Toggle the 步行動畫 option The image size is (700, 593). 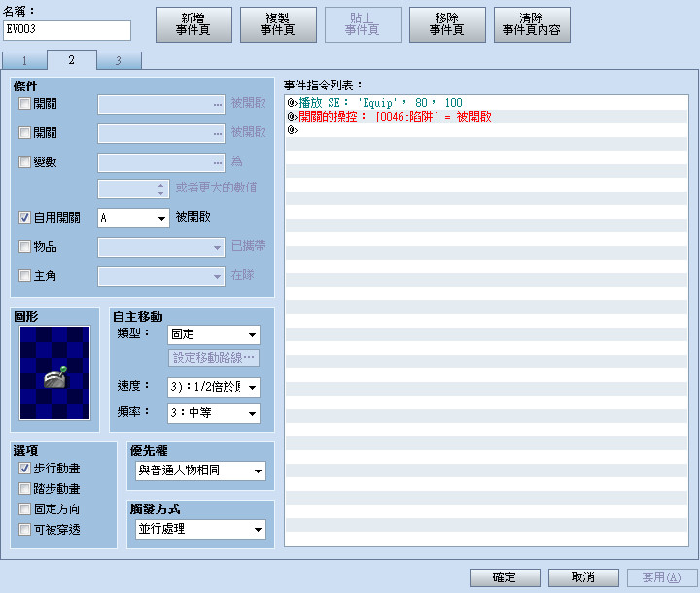[24, 468]
